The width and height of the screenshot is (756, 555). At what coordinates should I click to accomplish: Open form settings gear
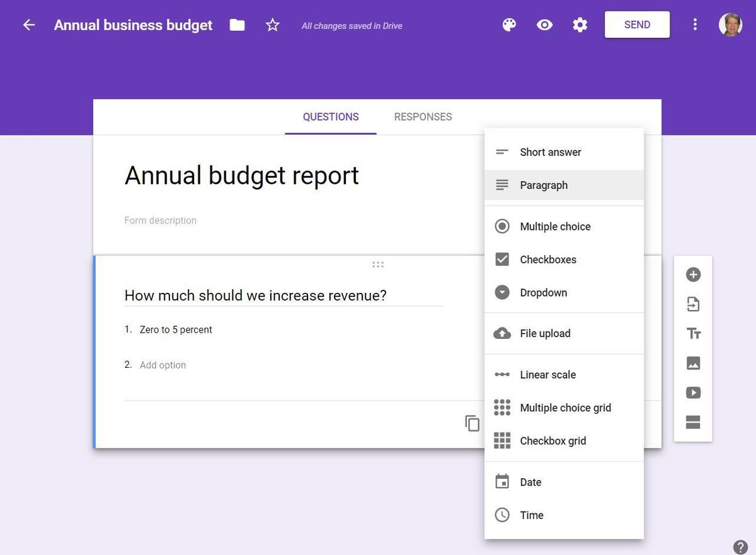(x=580, y=25)
